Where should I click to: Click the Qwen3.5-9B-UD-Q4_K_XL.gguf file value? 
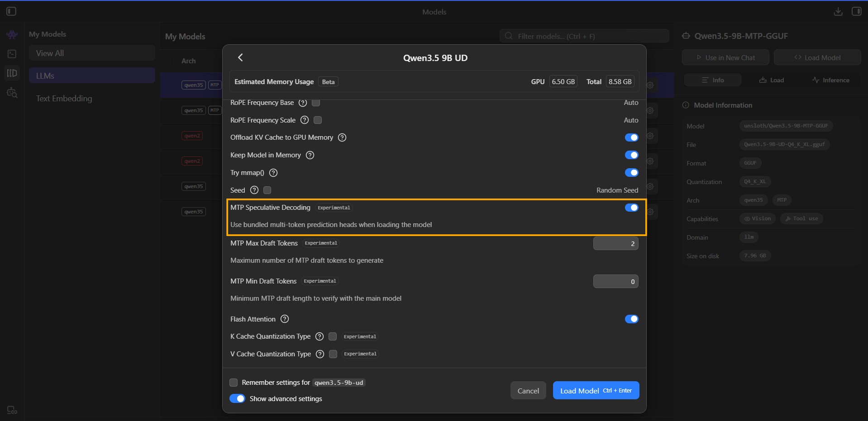coord(784,144)
